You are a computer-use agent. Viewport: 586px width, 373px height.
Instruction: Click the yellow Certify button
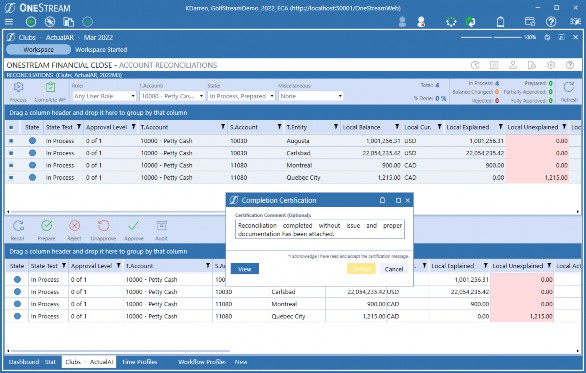pos(361,269)
